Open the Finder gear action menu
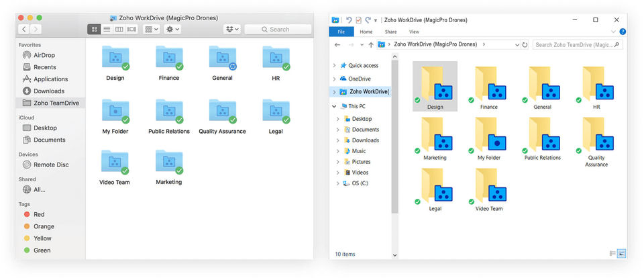The height and width of the screenshot is (278, 644). point(172,29)
